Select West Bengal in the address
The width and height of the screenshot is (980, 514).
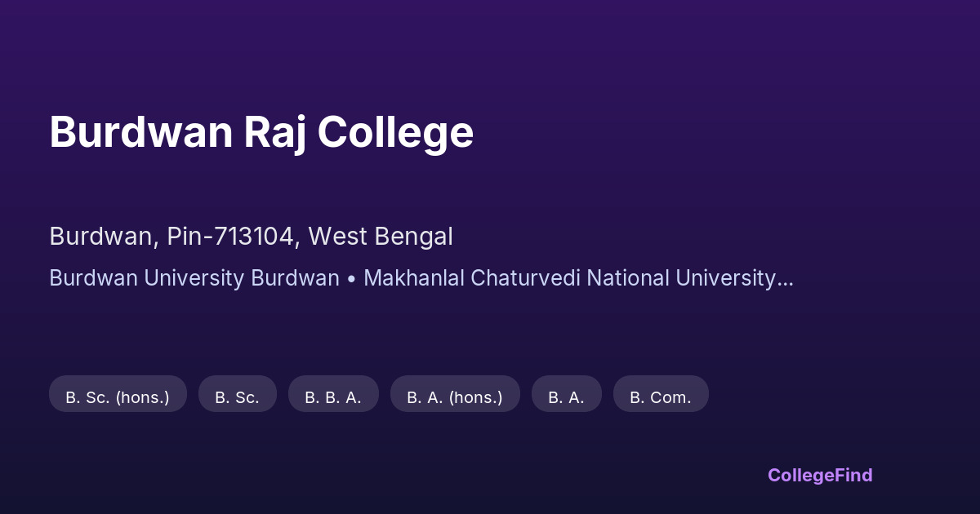[381, 237]
